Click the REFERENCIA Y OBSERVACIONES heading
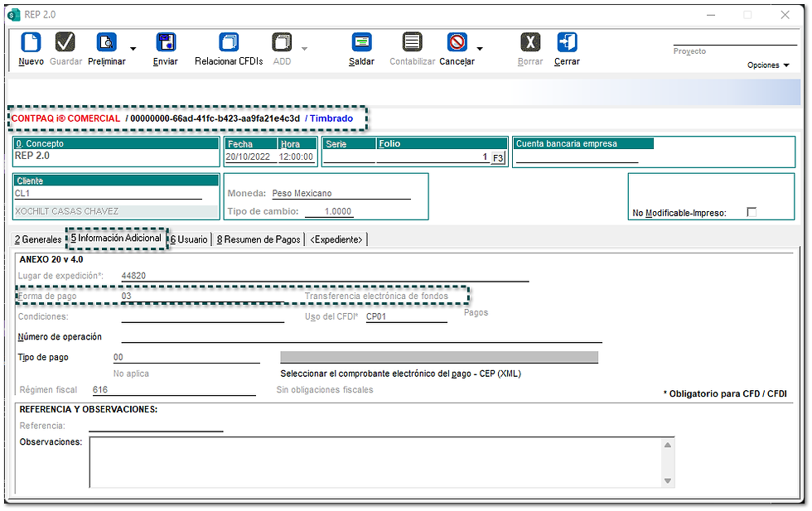 pos(89,409)
